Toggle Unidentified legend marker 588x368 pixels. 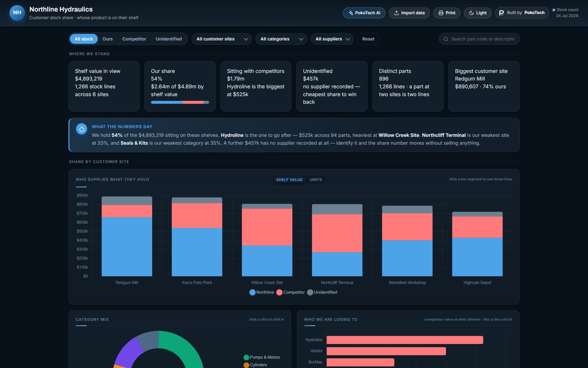point(310,292)
